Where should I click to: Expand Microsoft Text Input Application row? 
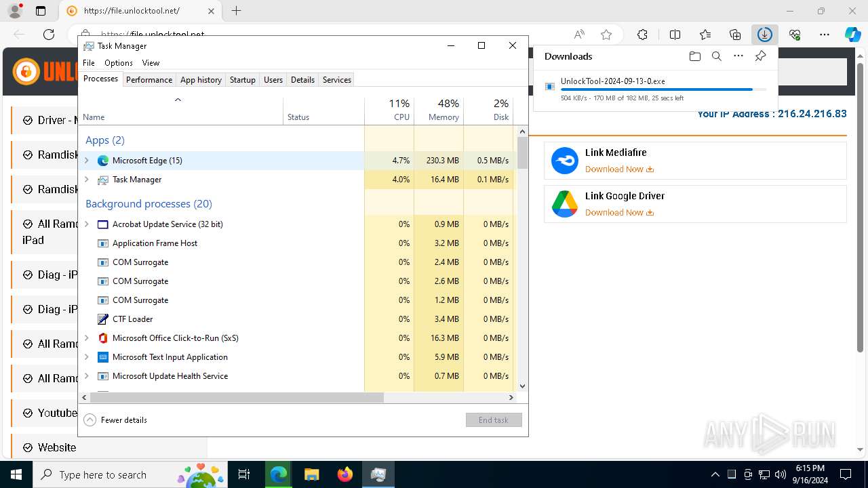coord(86,357)
